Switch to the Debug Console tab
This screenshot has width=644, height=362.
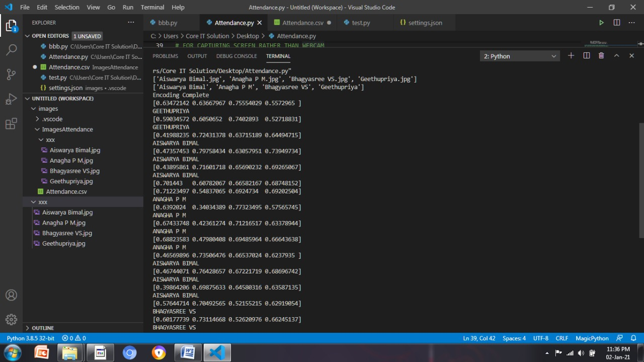pos(236,56)
